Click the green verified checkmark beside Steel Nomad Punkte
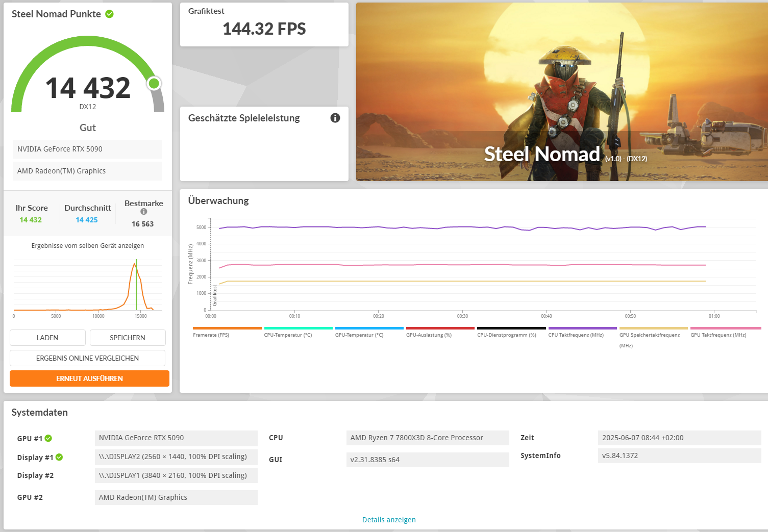 (109, 14)
